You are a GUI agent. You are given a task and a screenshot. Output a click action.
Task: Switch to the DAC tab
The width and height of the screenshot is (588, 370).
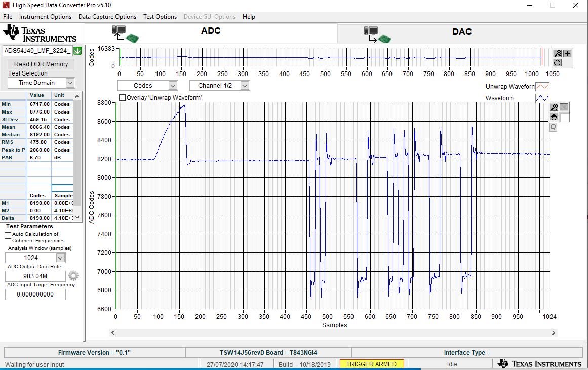(x=462, y=33)
